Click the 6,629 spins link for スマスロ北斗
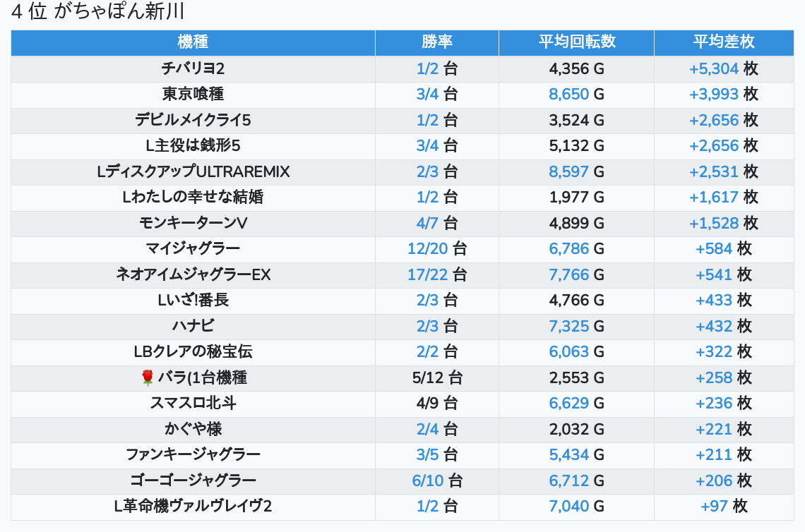The height and width of the screenshot is (532, 805). 569,404
